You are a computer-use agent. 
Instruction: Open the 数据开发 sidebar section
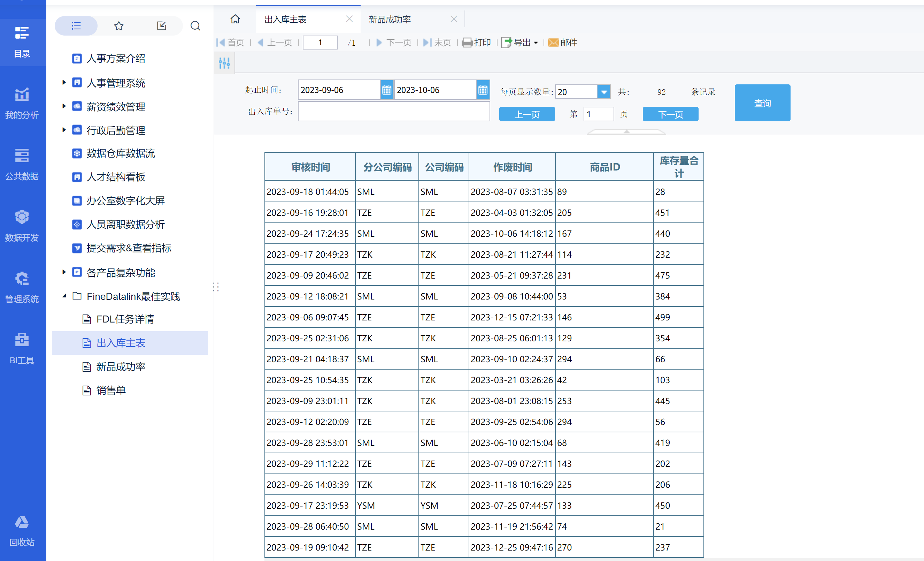(x=22, y=225)
